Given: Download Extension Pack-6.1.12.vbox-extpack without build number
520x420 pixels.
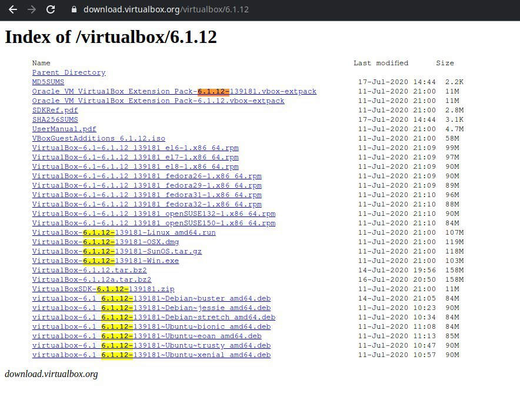Looking at the screenshot, I should (x=158, y=101).
